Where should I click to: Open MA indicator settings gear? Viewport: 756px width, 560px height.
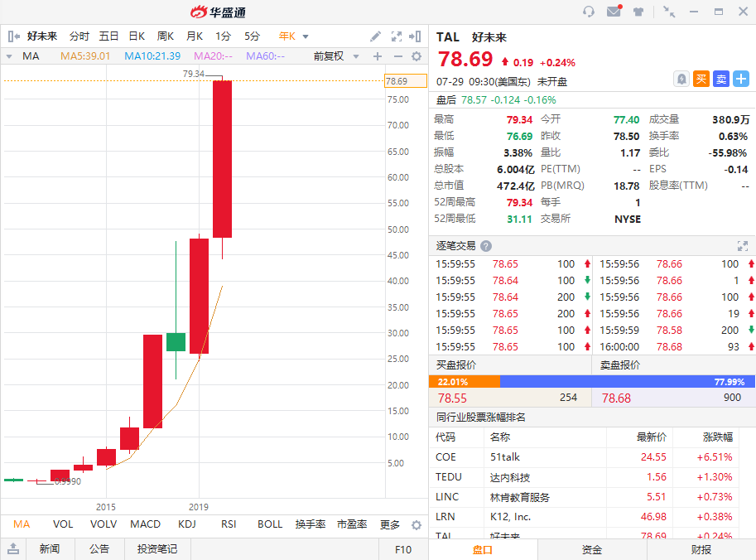[417, 56]
